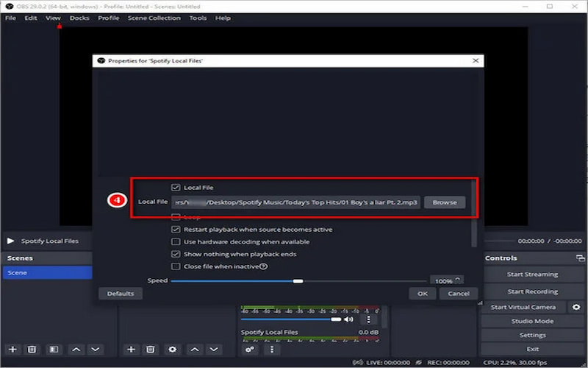This screenshot has height=368, width=588.
Task: Confirm properties with OK button
Action: 423,294
